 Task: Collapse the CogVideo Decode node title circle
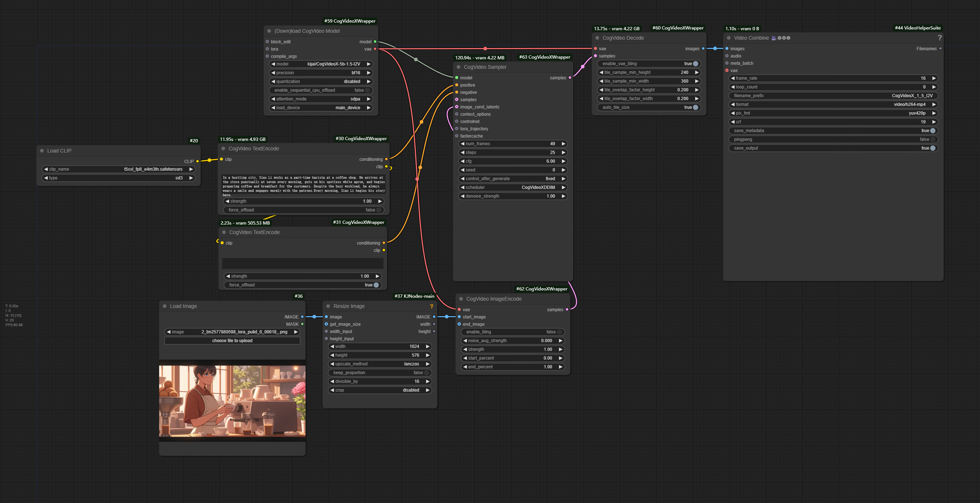tap(598, 37)
